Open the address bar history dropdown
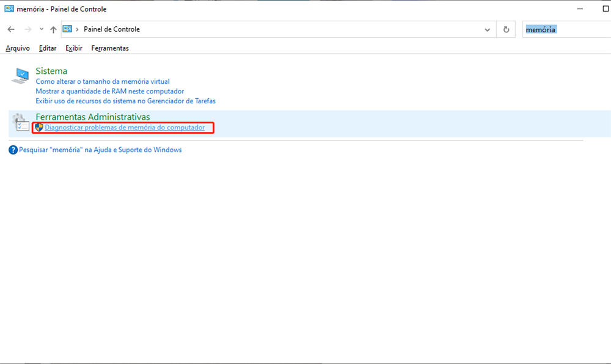 [487, 29]
